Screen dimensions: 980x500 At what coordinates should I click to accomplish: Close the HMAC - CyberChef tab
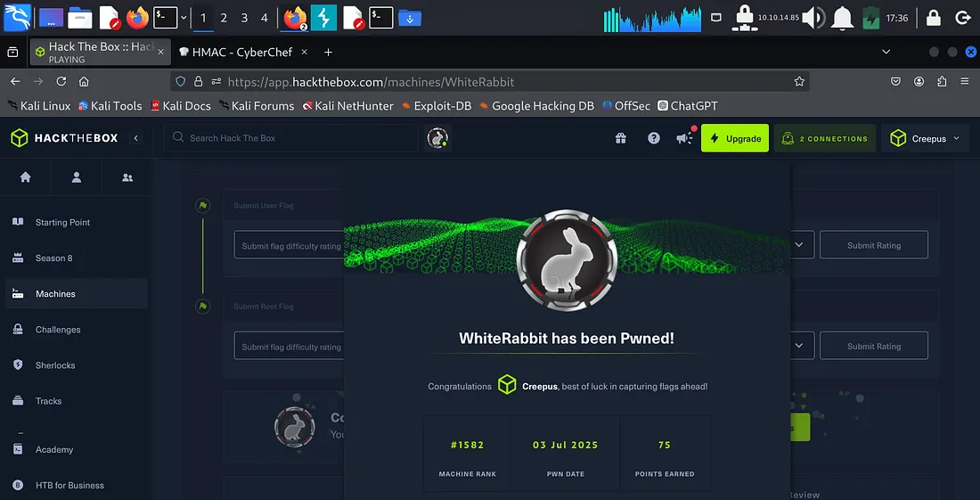pyautogui.click(x=305, y=53)
